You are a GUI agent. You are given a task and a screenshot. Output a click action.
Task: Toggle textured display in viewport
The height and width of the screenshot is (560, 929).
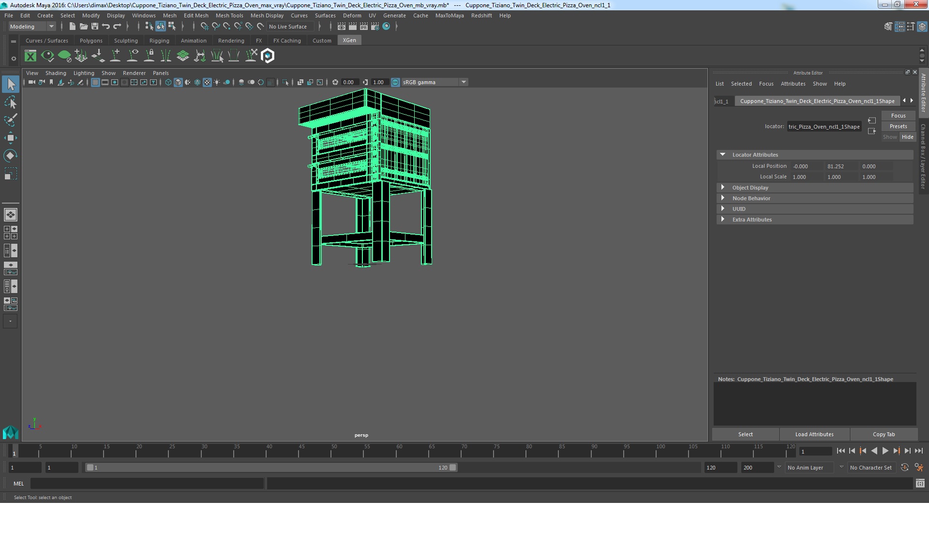click(207, 82)
